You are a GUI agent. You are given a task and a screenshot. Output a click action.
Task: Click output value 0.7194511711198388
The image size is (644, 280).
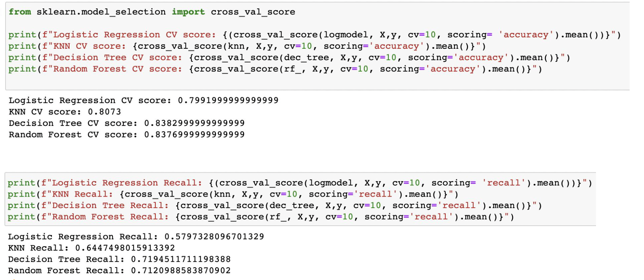(181, 259)
